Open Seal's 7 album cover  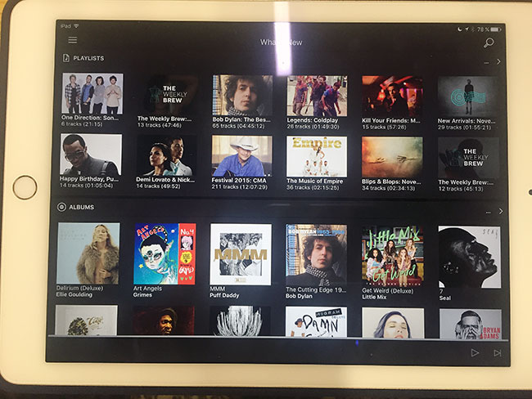point(470,257)
